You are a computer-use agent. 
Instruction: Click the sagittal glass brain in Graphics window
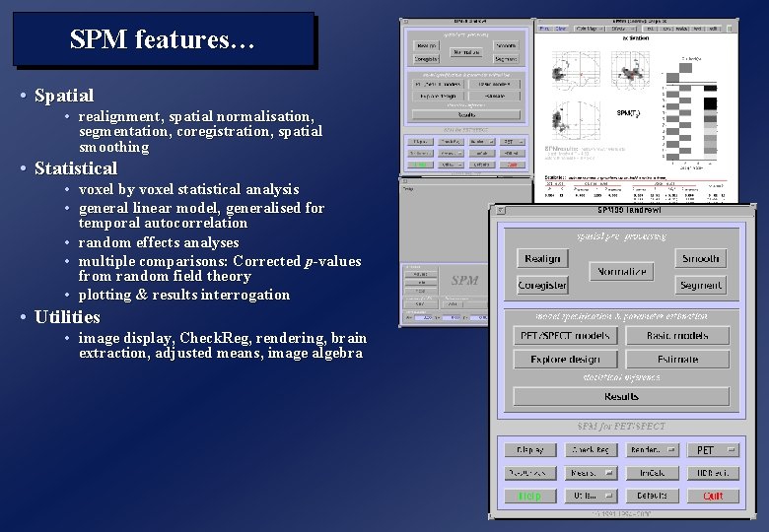tap(576, 70)
